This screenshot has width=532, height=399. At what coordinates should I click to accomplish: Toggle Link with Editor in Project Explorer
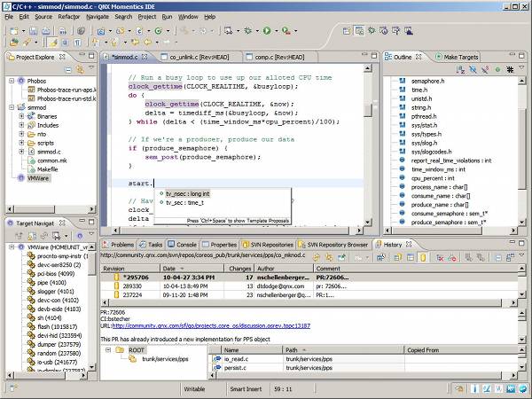coord(80,70)
